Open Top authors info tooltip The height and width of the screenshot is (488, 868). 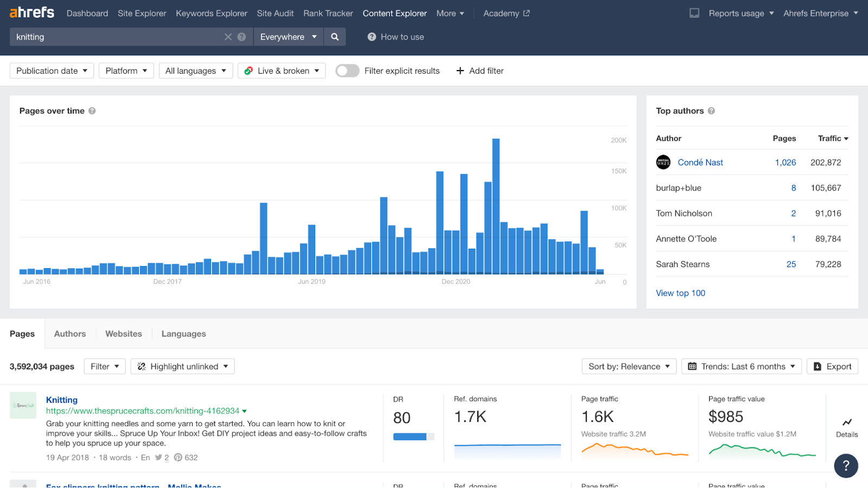(711, 111)
